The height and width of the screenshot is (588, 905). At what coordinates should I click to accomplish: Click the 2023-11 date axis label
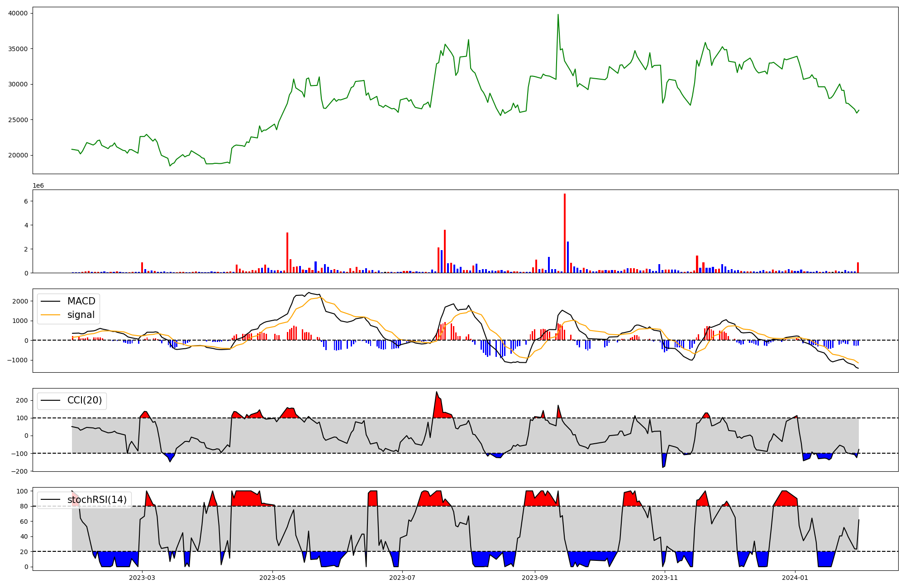(665, 578)
